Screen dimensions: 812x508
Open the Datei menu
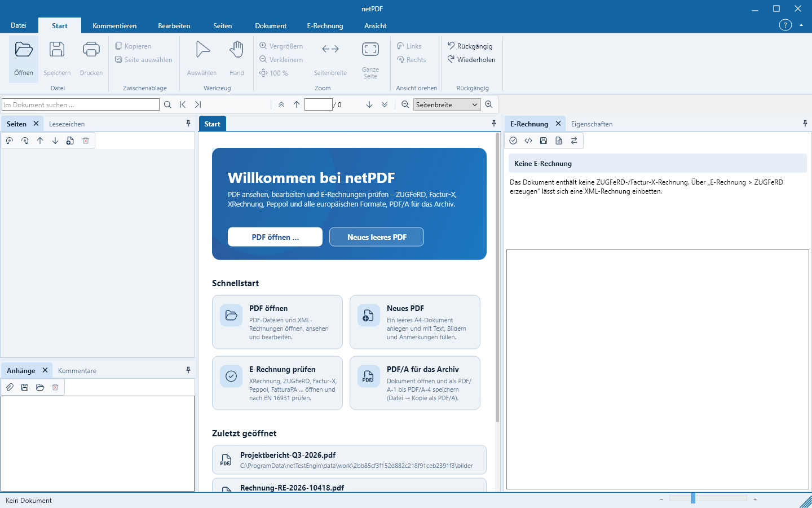click(19, 25)
